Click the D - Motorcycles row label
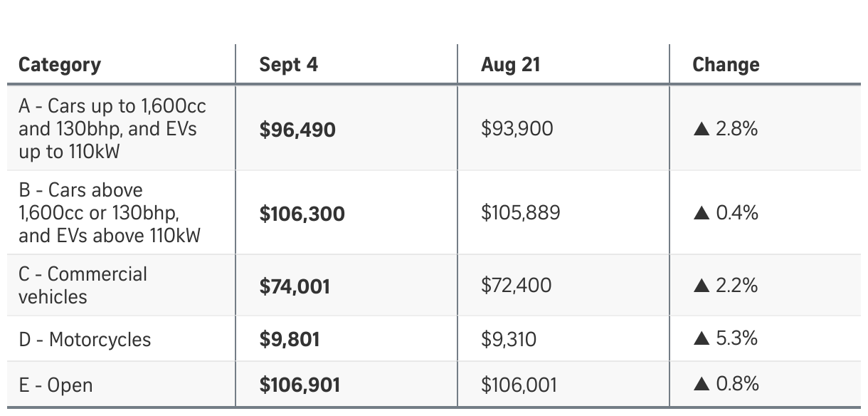Screen dimensions: 868x416 [85, 340]
